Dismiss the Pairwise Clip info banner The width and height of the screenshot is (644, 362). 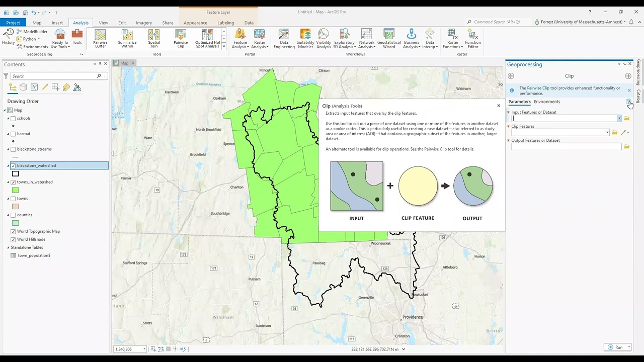tap(629, 90)
